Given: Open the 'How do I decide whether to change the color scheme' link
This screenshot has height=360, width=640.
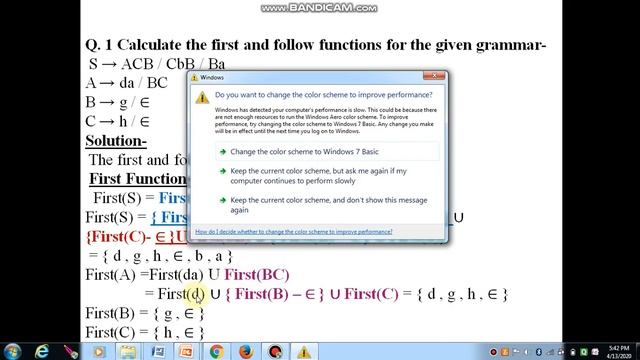Looking at the screenshot, I should (x=293, y=232).
